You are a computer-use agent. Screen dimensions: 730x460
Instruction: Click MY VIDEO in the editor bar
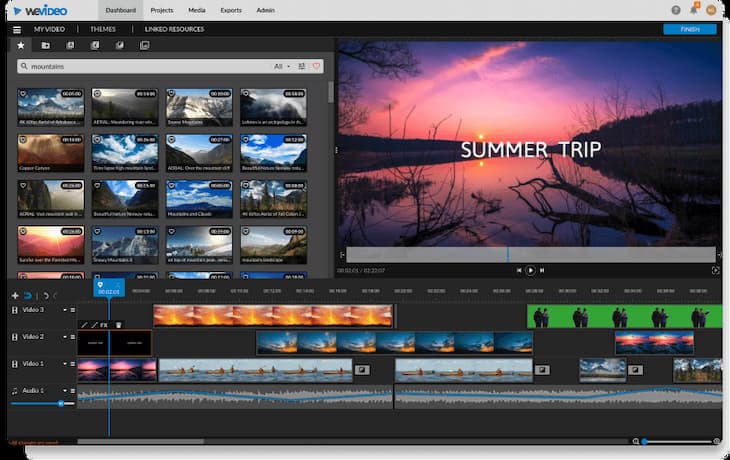click(49, 29)
